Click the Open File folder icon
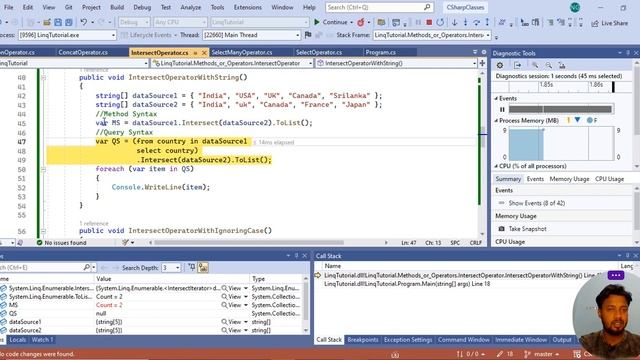Screen dimensions: 640x360 point(47,22)
